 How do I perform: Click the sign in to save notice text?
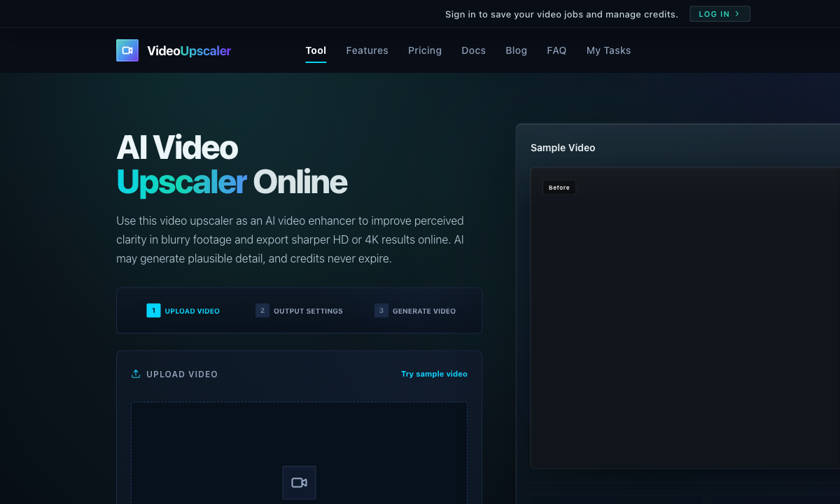pyautogui.click(x=561, y=14)
